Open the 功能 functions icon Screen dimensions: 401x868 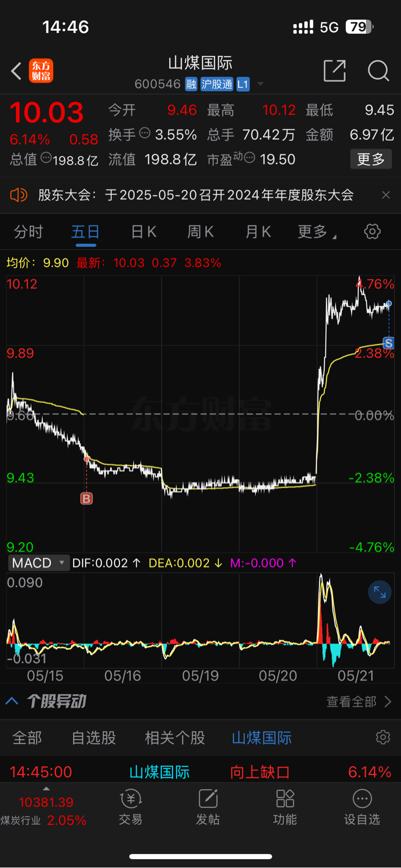click(x=285, y=807)
